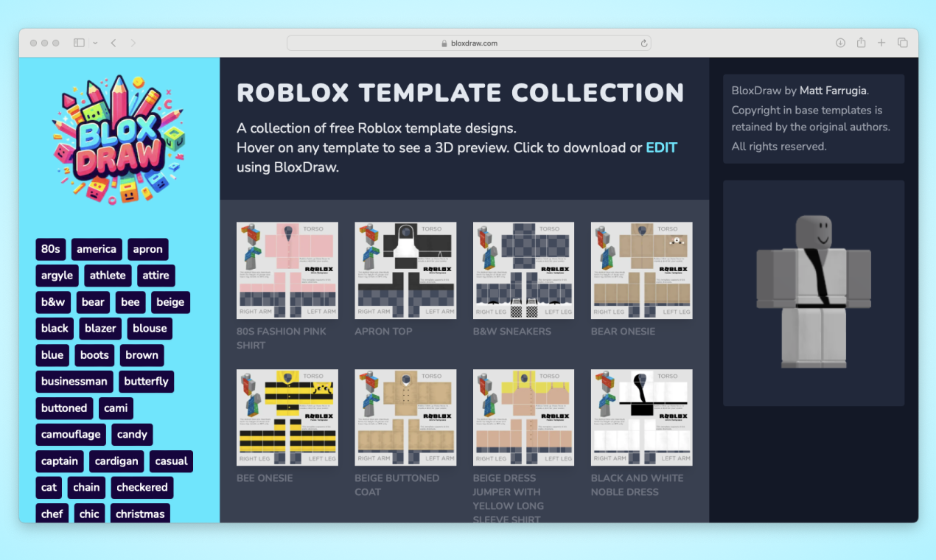Select the 80s tag

coord(51,249)
